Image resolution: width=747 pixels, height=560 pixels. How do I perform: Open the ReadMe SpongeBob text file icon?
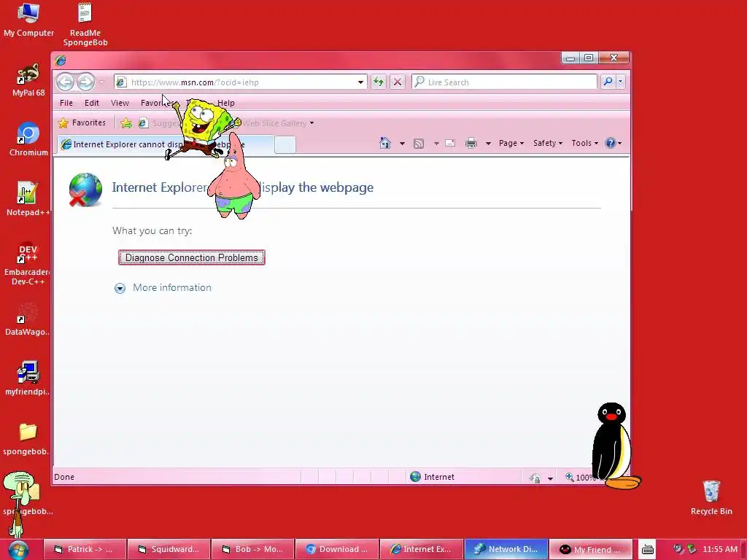coord(85,25)
